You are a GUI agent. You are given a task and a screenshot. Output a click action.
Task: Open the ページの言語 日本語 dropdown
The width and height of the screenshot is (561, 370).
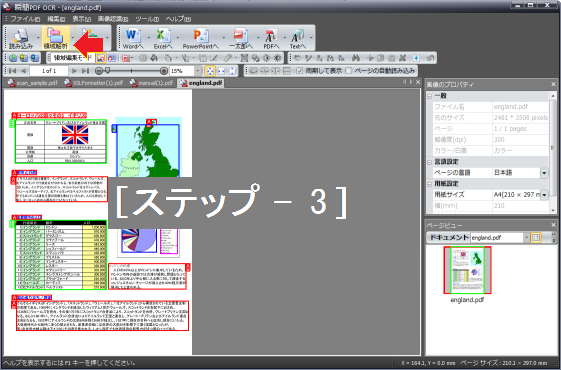[544, 173]
